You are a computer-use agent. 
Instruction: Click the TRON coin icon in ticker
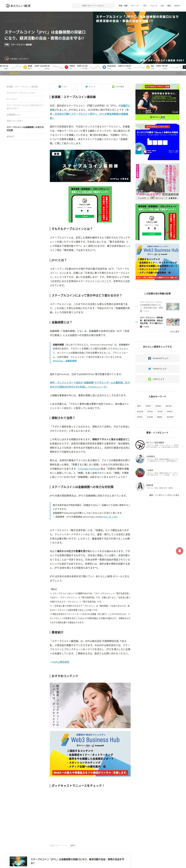point(66,67)
